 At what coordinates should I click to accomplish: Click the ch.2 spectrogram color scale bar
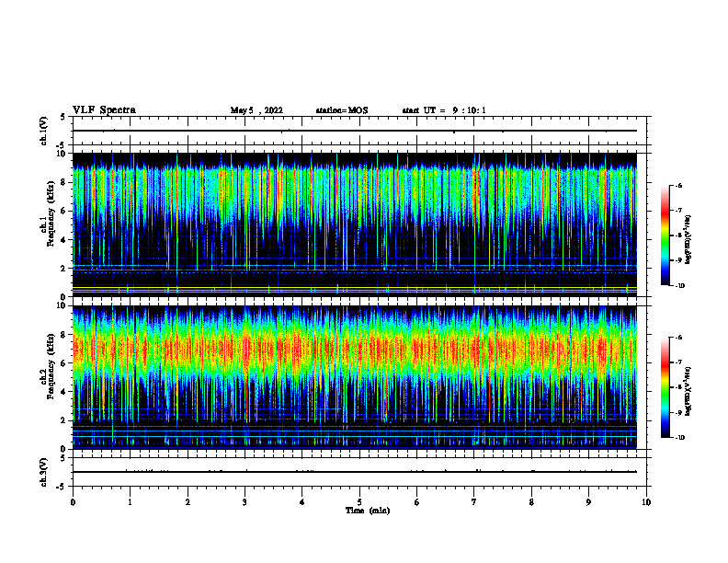[665, 387]
